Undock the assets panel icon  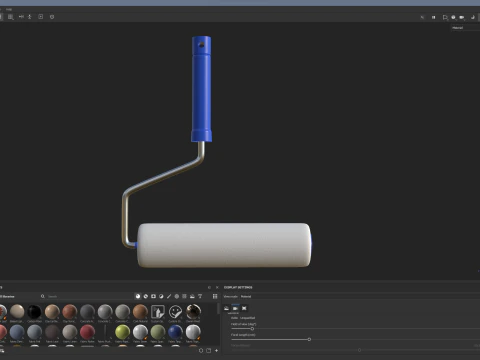click(209, 287)
